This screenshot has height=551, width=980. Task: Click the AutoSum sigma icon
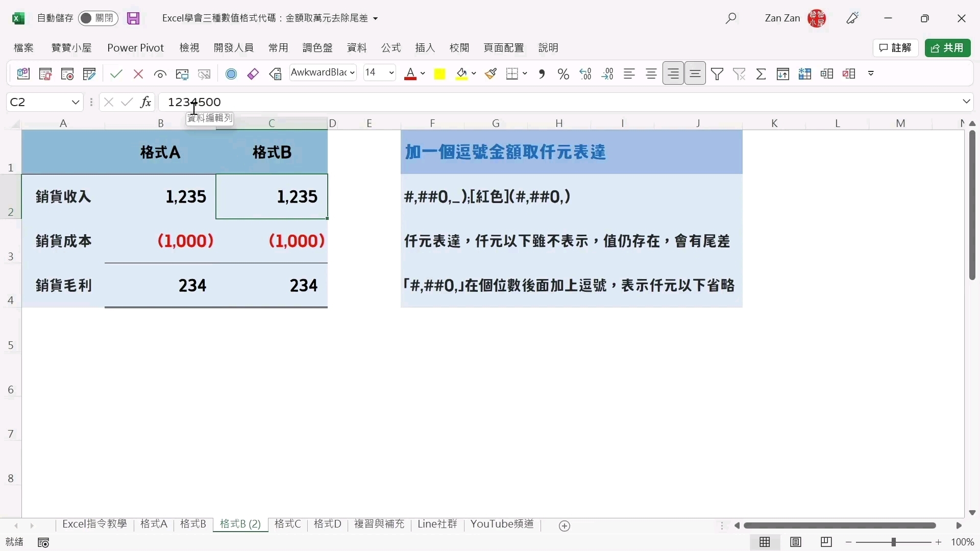coord(761,74)
